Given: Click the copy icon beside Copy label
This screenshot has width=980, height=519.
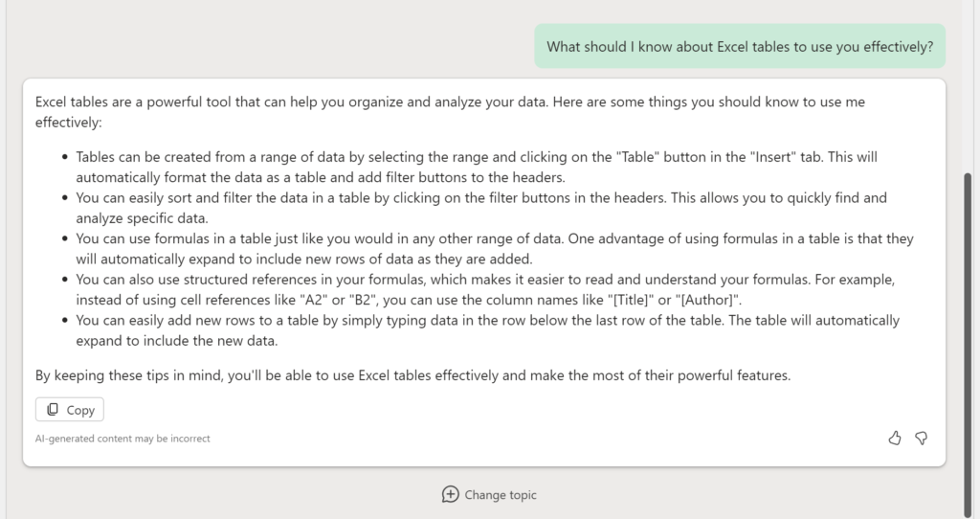Looking at the screenshot, I should point(53,410).
